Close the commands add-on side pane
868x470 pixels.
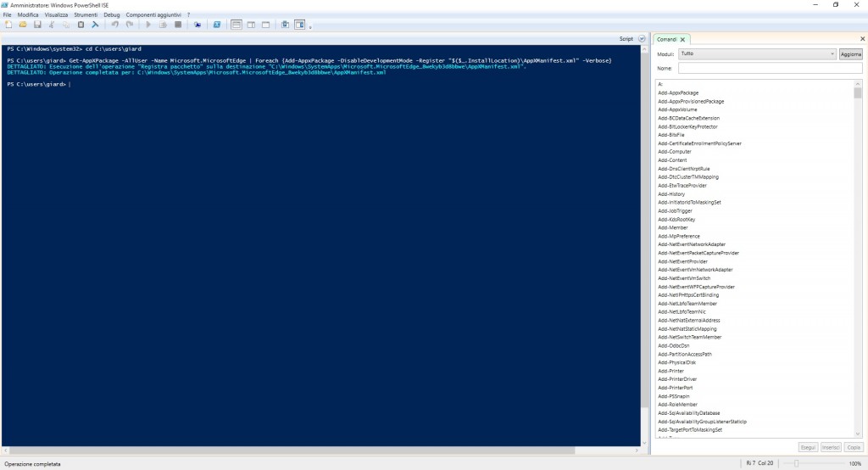click(862, 39)
